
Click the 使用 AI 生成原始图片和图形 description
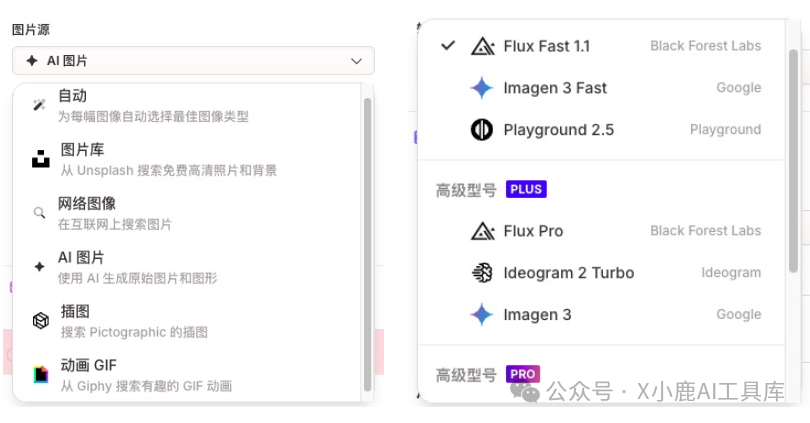coord(137,278)
